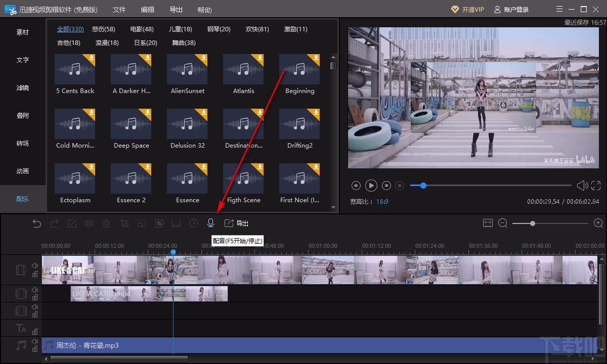The image size is (607, 364).
Task: Step to the next frame in preview
Action: pyautogui.click(x=386, y=186)
